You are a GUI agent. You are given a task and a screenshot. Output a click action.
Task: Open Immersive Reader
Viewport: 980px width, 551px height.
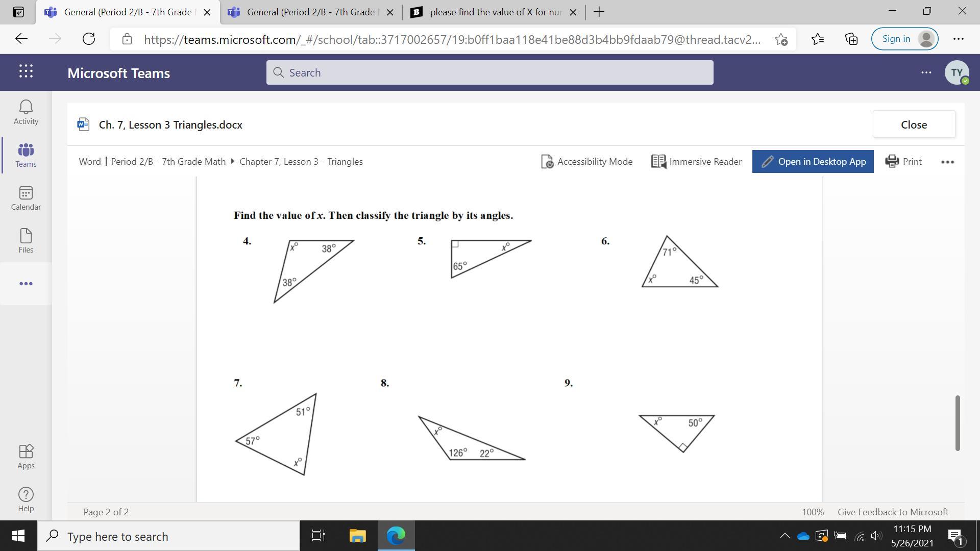click(696, 161)
